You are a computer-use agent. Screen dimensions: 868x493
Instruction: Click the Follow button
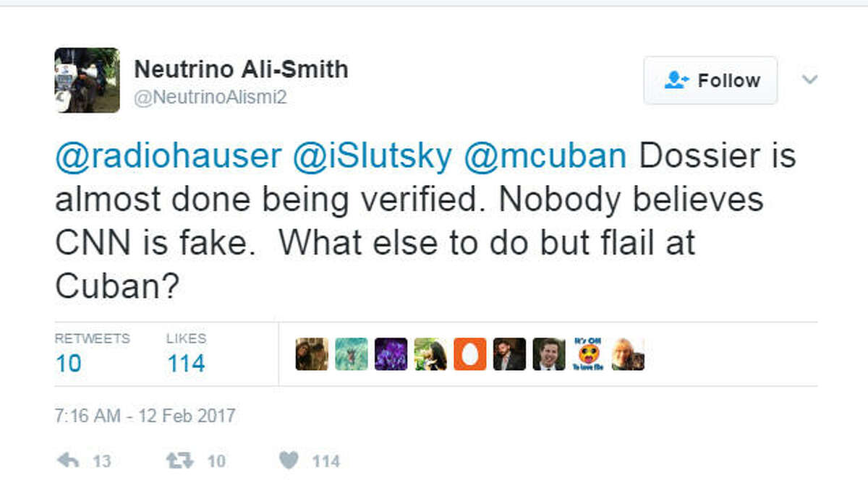[x=710, y=80]
